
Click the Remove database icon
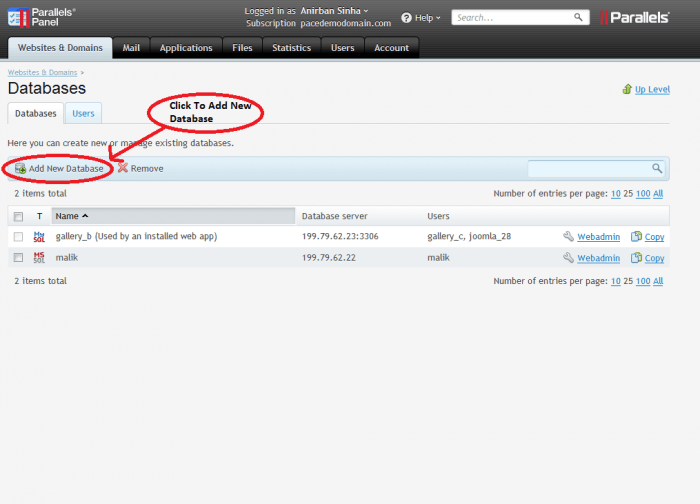click(x=122, y=169)
